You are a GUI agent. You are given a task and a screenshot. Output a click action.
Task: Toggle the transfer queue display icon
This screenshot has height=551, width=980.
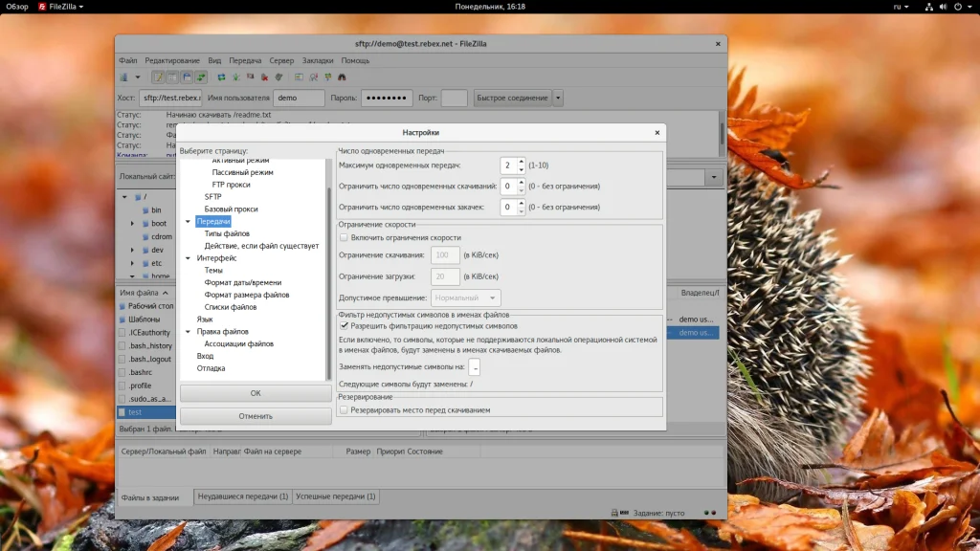tap(202, 77)
